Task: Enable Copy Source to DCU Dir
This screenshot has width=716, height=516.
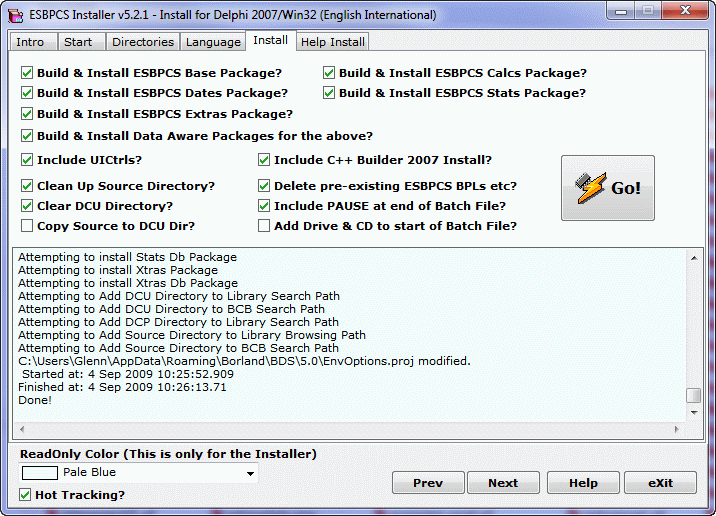Action: [x=27, y=226]
